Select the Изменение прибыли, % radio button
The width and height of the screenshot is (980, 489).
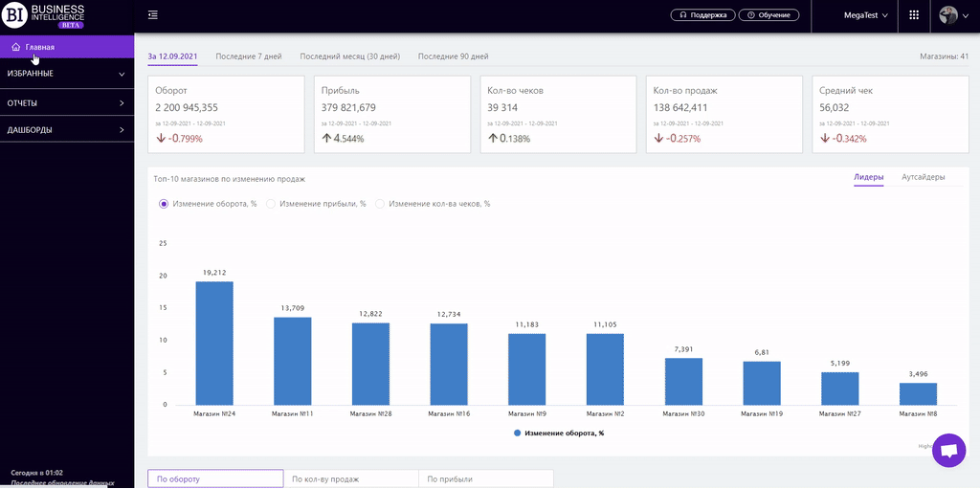[271, 204]
